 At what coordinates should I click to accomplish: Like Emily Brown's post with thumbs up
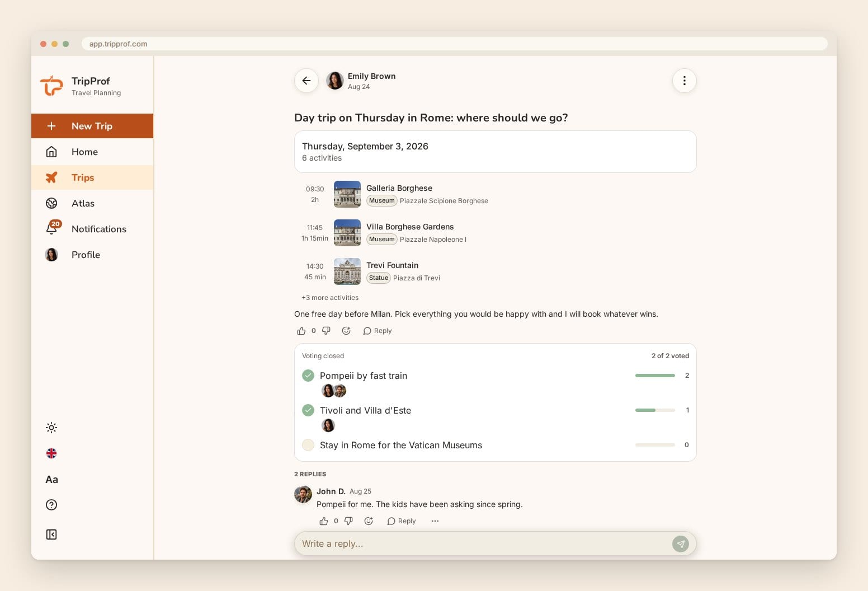coord(301,331)
